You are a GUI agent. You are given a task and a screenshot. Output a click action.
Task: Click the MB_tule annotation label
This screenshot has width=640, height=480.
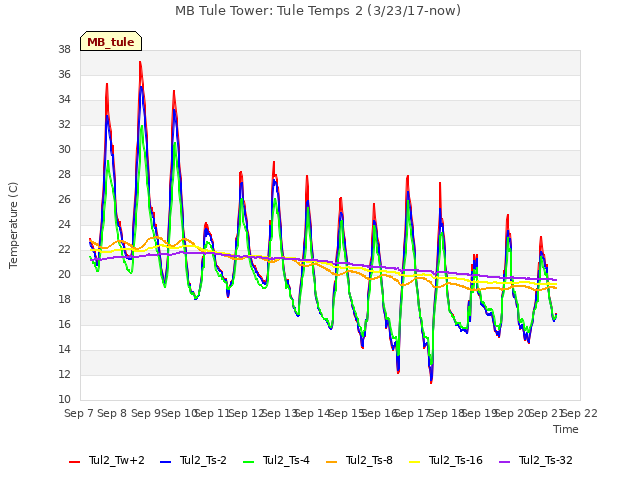pos(111,41)
